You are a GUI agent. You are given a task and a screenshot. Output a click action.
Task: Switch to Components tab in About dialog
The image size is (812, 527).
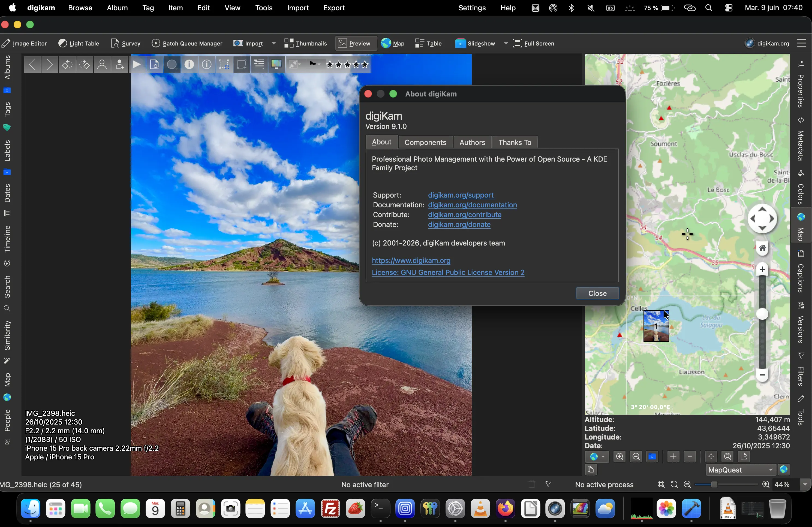point(425,142)
